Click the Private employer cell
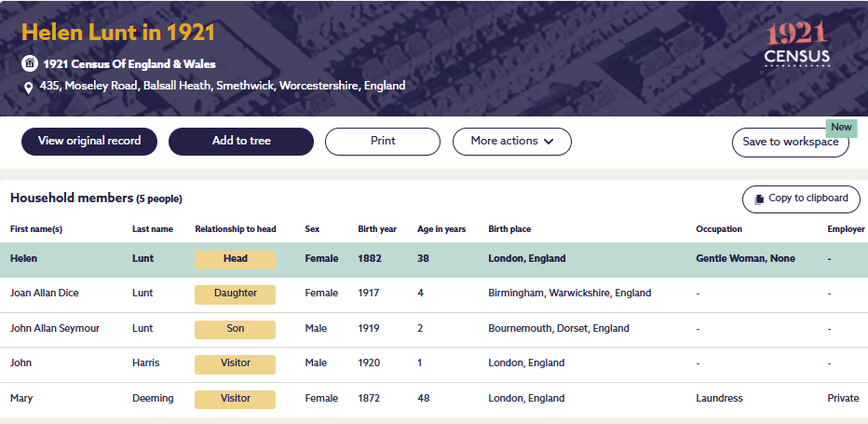The width and height of the screenshot is (868, 424). [843, 399]
